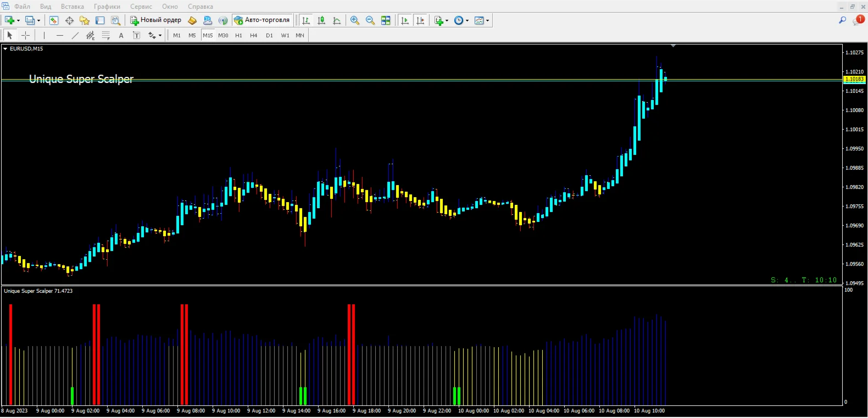868x418 pixels.
Task: Select the arrow Cursor tool
Action: coord(9,35)
